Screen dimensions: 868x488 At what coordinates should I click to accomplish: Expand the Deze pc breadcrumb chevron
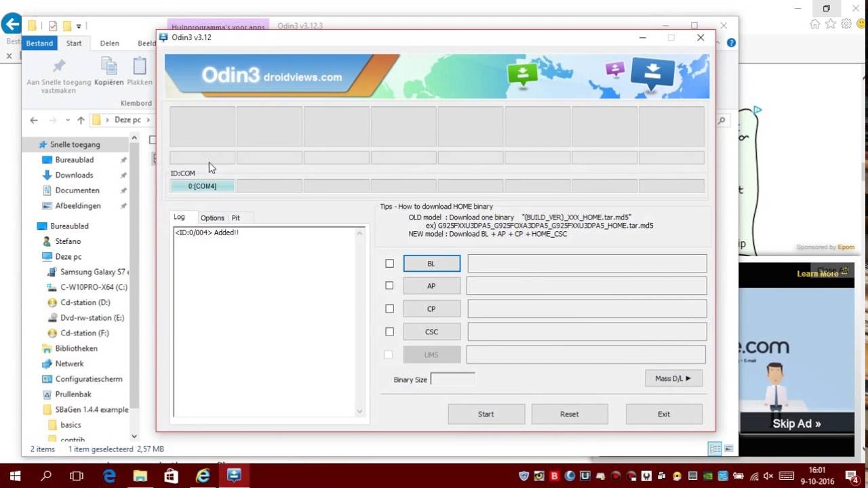point(148,120)
